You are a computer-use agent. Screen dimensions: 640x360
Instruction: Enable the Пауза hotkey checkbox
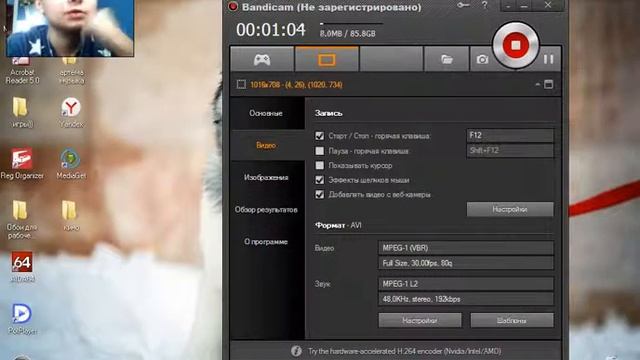coord(320,151)
